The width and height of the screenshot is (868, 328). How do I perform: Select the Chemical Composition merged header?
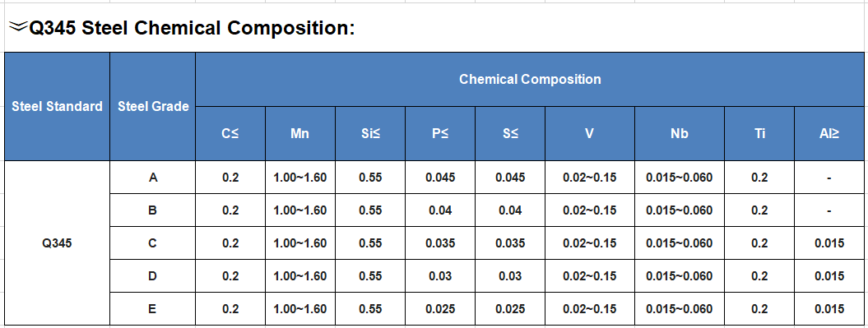point(530,79)
